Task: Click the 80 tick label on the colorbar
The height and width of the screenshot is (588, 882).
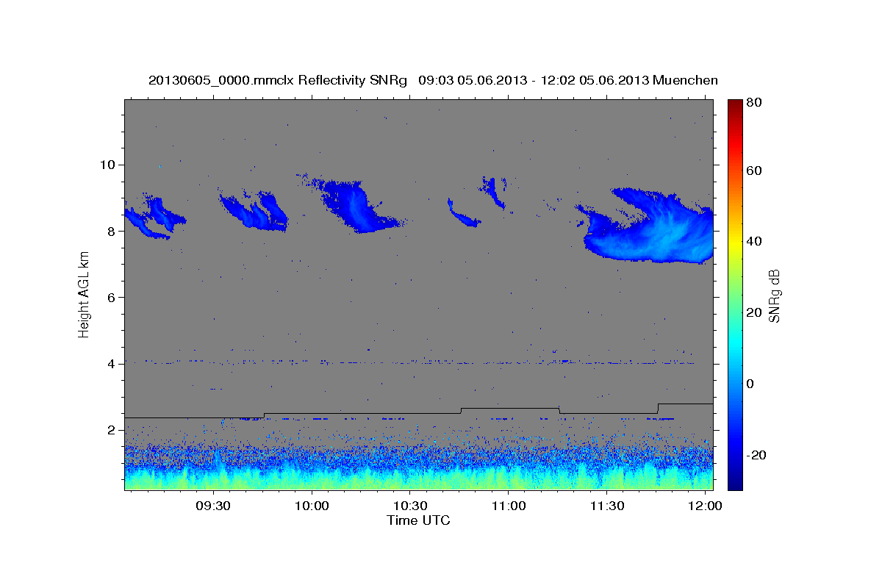Action: (x=753, y=103)
